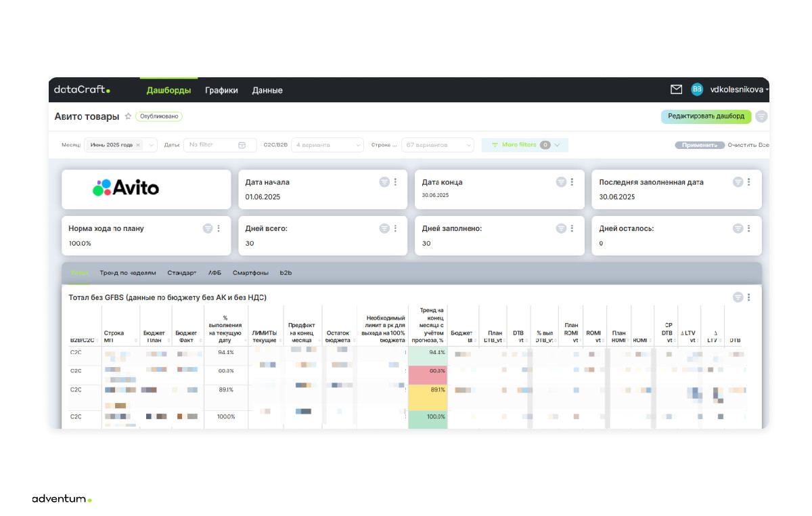
Task: Click filter icon on Дней заполнено card
Action: click(x=561, y=229)
